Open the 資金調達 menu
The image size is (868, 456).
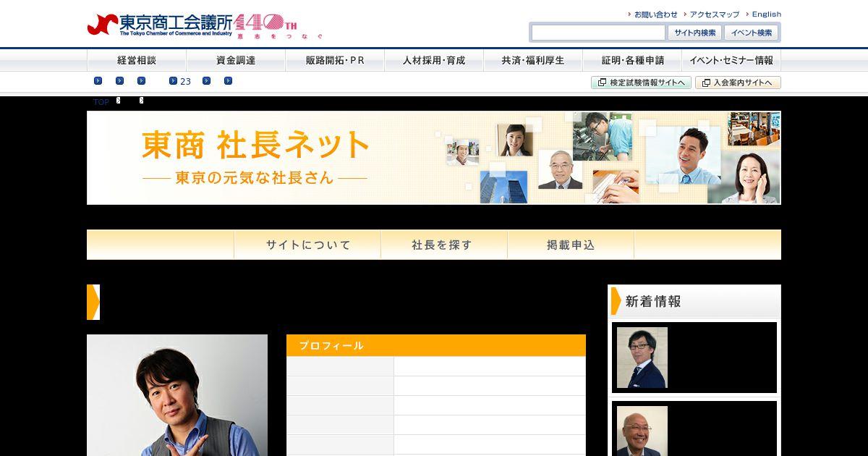click(x=236, y=60)
